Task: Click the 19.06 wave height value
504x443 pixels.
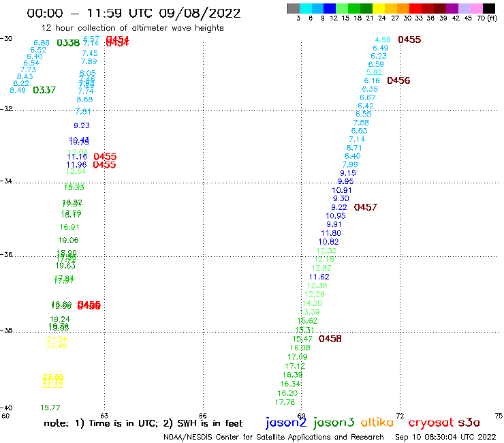Action: tap(68, 240)
